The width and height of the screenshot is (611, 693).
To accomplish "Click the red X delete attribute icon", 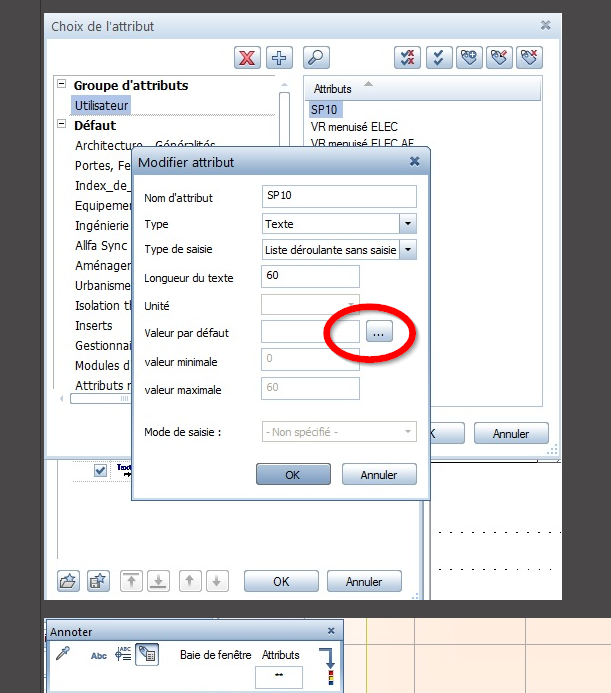I will click(x=247, y=57).
